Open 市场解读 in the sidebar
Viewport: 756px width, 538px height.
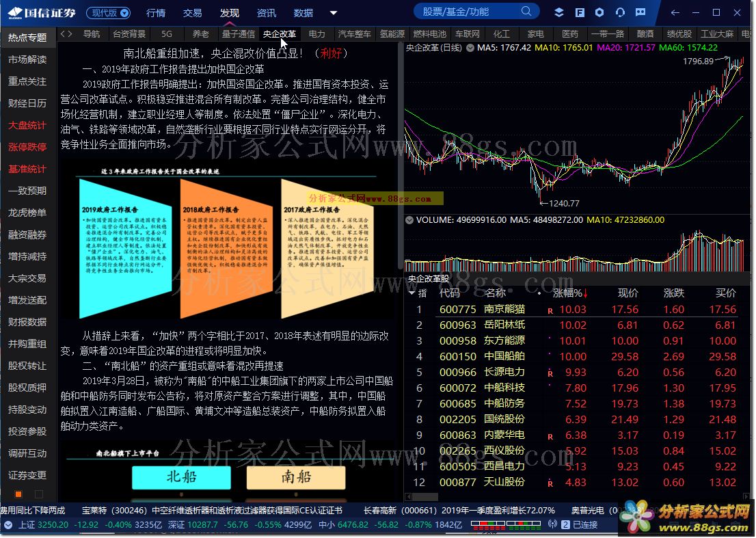[27, 59]
